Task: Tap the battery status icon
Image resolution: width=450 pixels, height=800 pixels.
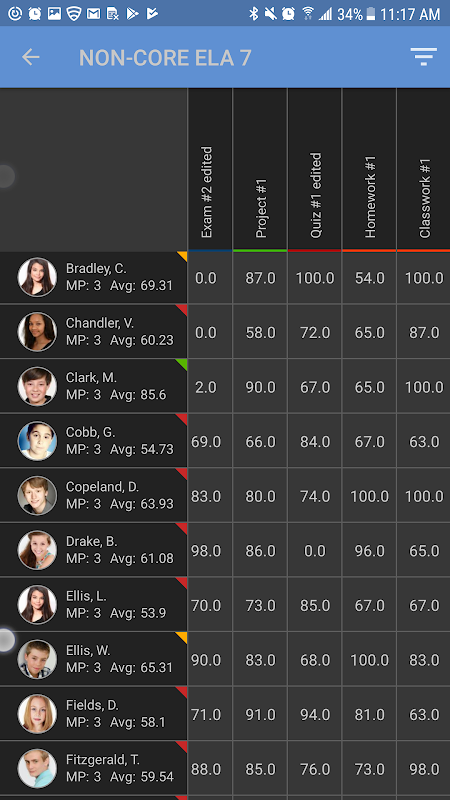Action: [x=371, y=14]
